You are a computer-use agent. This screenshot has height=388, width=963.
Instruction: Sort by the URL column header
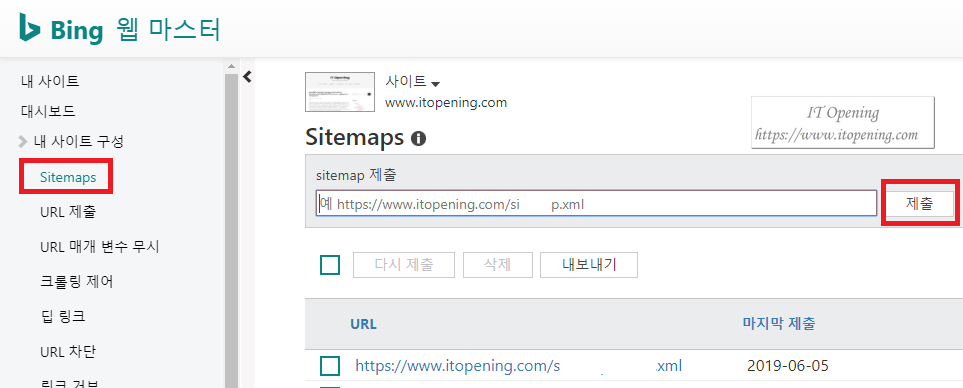pyautogui.click(x=364, y=324)
